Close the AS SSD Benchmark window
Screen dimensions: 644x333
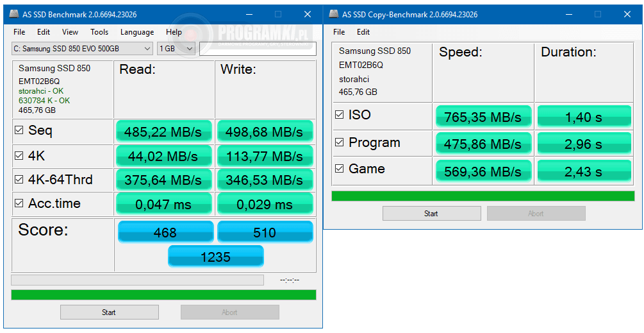pyautogui.click(x=307, y=14)
